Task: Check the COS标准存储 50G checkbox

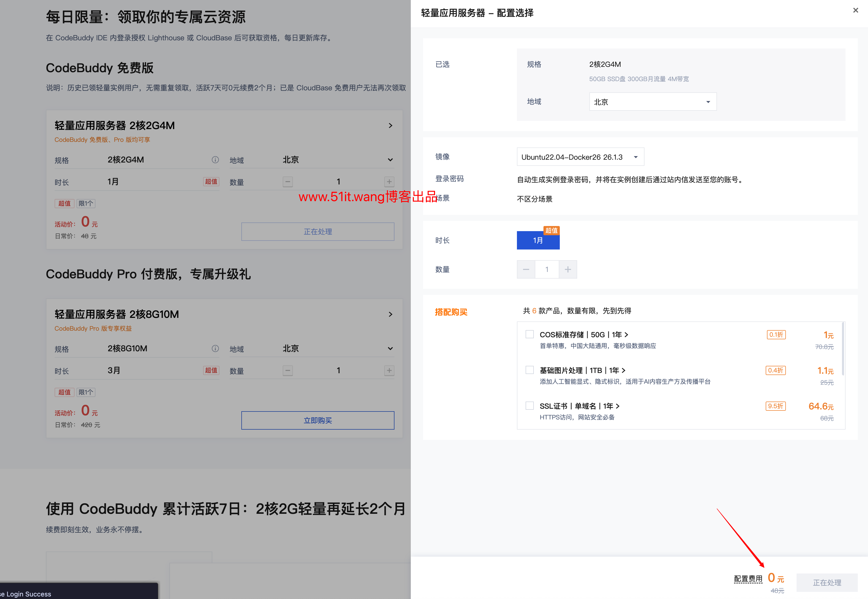Action: point(529,334)
